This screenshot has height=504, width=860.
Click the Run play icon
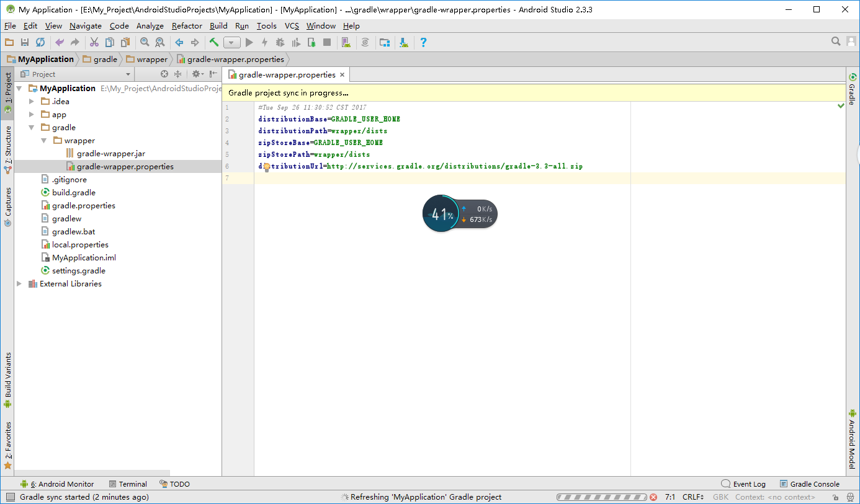pyautogui.click(x=249, y=42)
